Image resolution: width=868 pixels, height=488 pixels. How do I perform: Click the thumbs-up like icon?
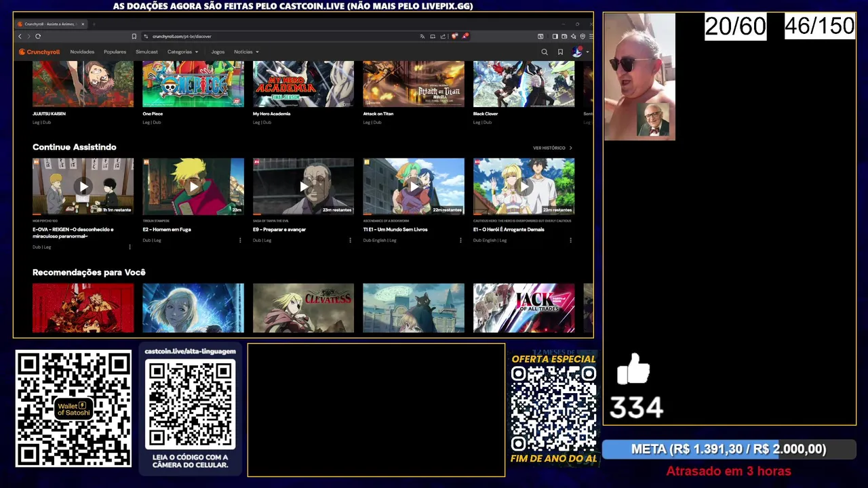(x=633, y=369)
